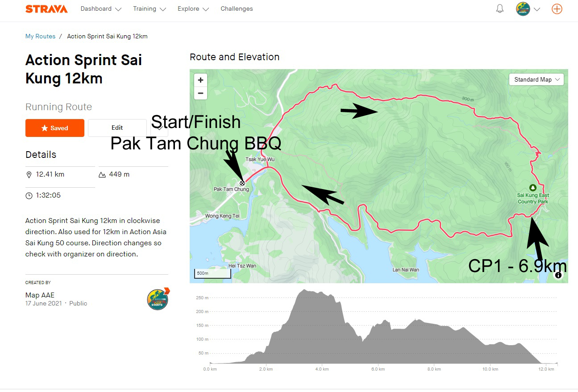Screen dimensions: 578x392
Task: Open the My Routes breadcrumb link
Action: [x=40, y=37]
